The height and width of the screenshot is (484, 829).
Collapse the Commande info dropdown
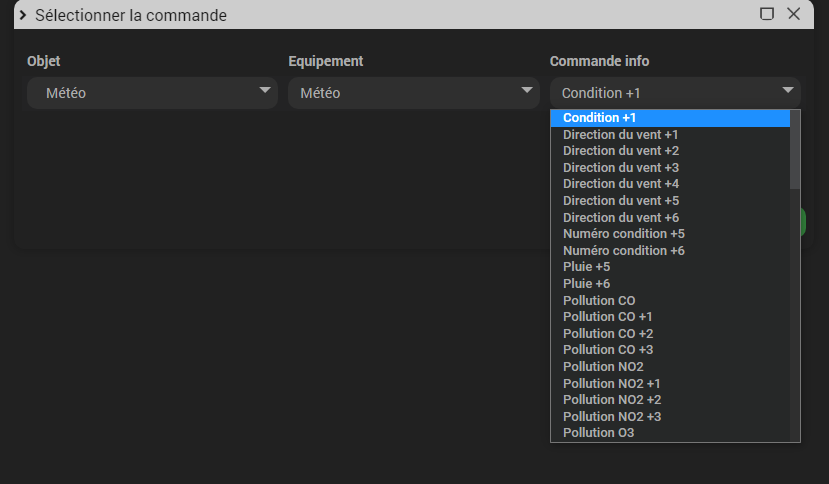click(x=675, y=93)
